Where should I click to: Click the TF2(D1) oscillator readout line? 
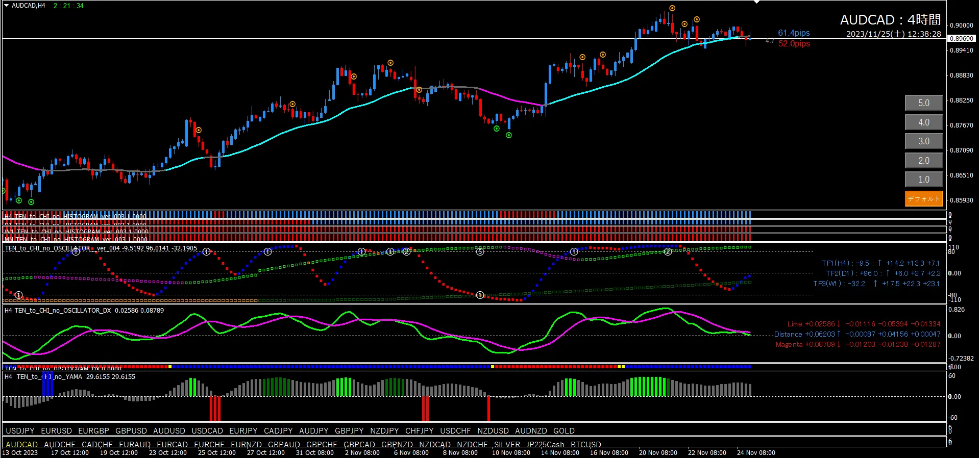click(883, 273)
